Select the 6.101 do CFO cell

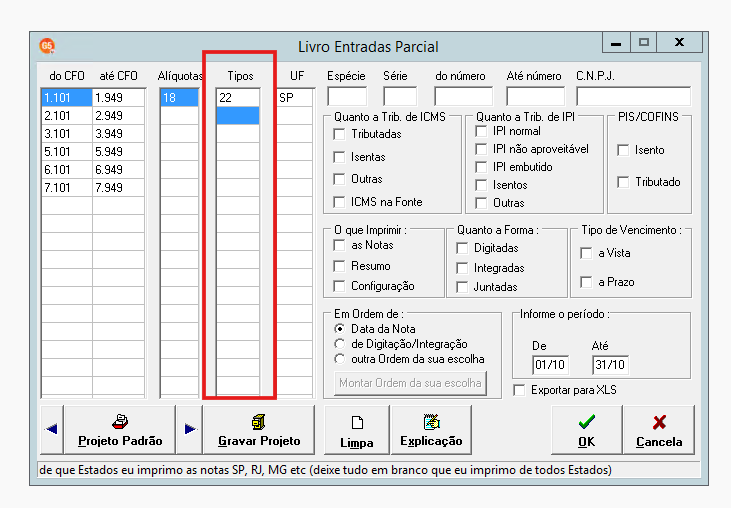pos(67,170)
